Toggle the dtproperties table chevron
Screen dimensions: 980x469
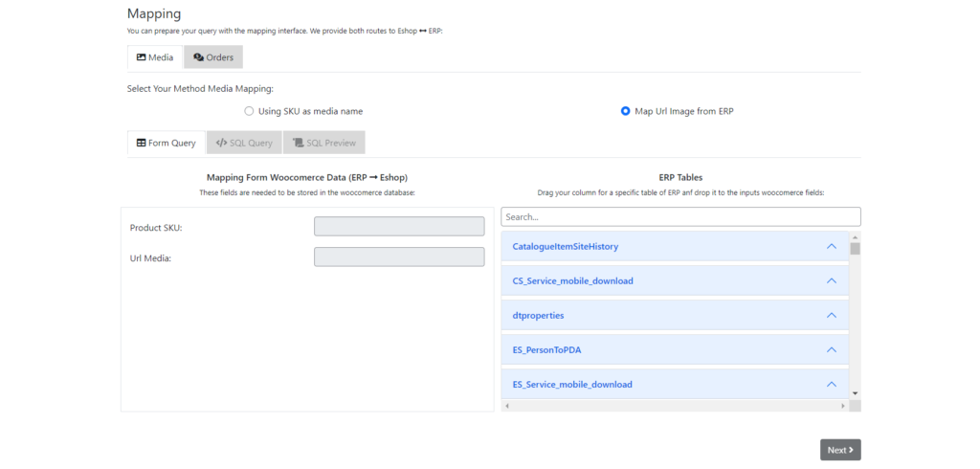point(831,315)
